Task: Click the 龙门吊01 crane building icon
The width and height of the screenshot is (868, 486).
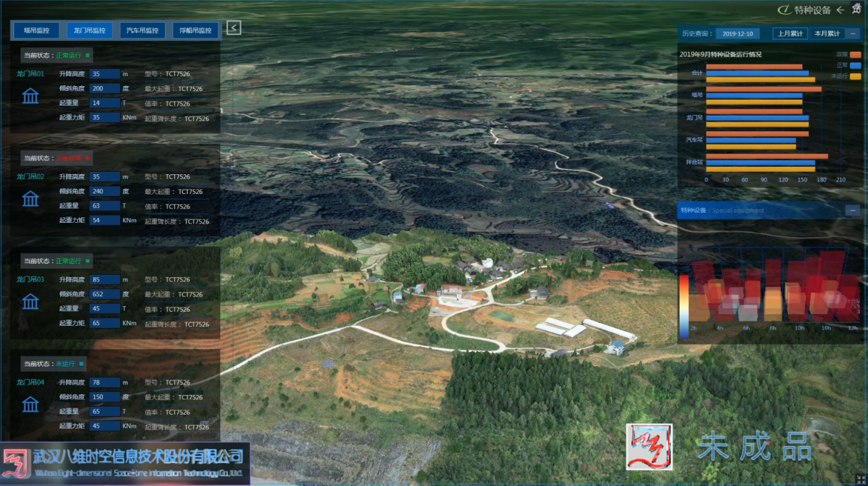Action: pos(30,96)
